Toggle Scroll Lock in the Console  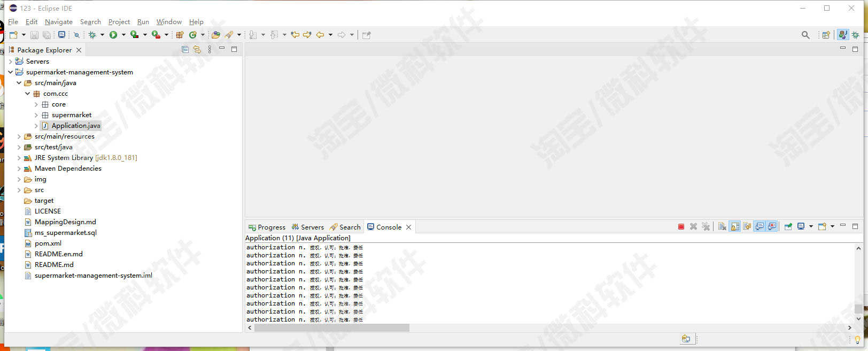point(735,227)
